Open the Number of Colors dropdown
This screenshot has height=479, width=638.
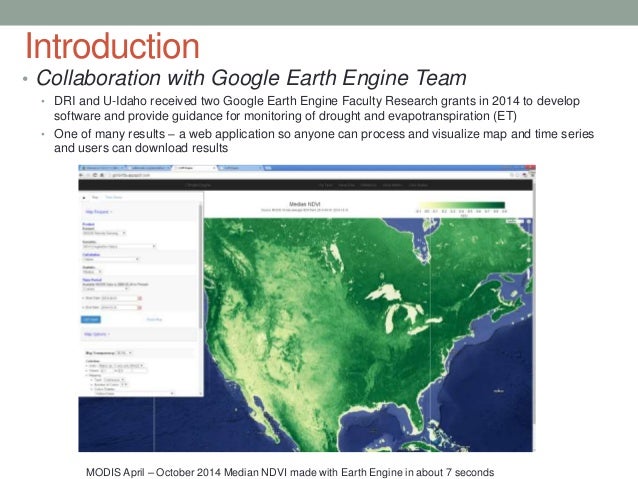pyautogui.click(x=124, y=385)
